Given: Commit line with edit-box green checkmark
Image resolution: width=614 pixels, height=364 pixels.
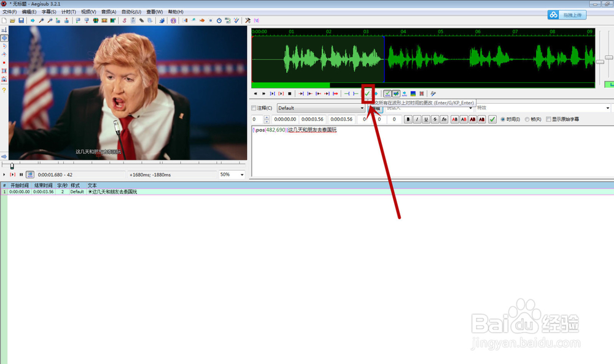Looking at the screenshot, I should pos(492,119).
